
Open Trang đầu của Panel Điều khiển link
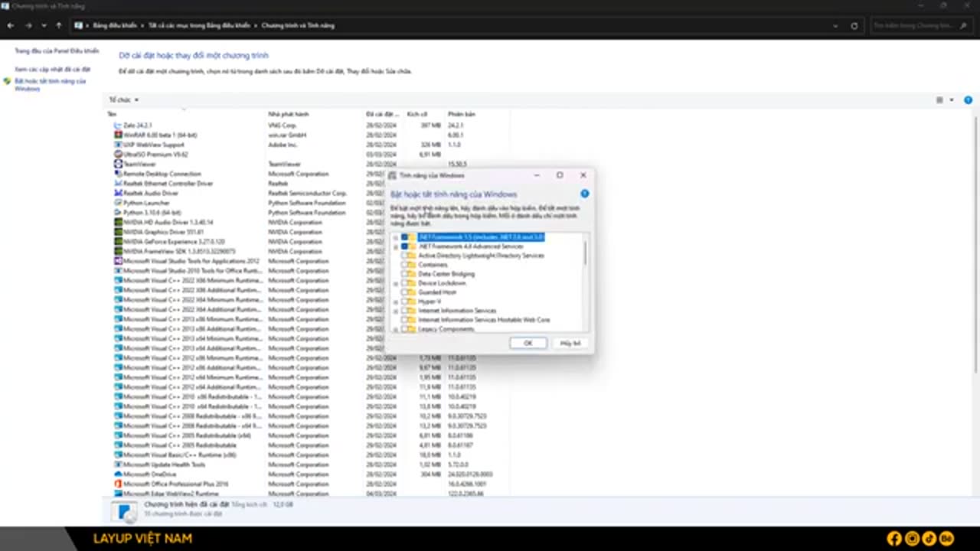coord(57,51)
